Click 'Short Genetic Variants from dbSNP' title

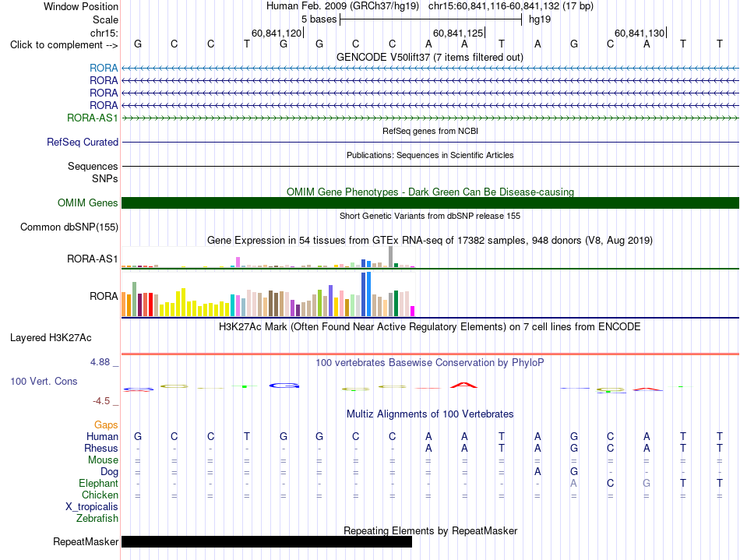point(430,216)
